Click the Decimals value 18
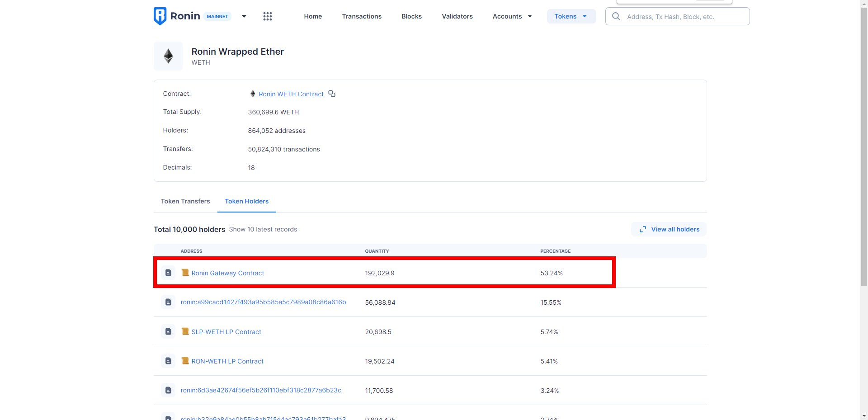The height and width of the screenshot is (420, 868). (x=251, y=168)
